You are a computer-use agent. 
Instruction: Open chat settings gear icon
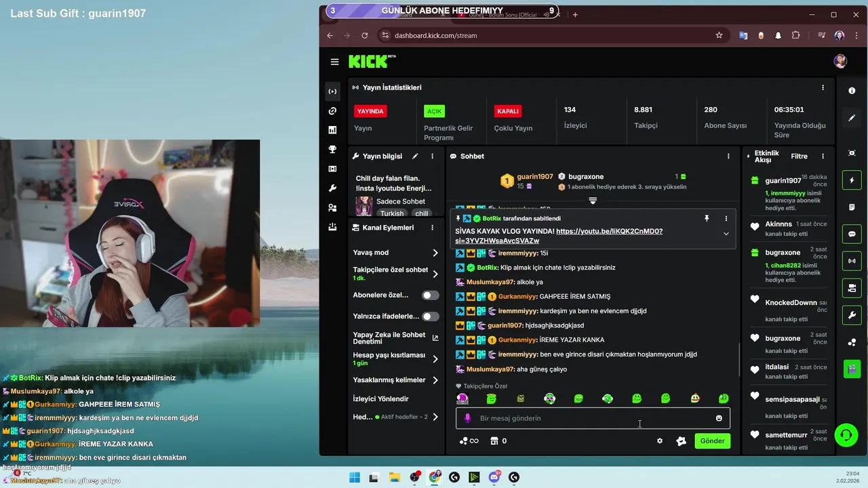tap(659, 441)
